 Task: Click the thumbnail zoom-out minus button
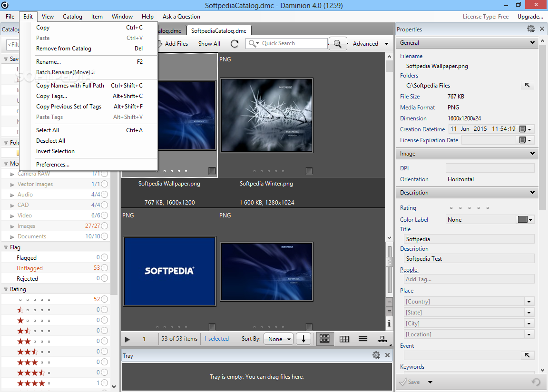tap(389, 302)
